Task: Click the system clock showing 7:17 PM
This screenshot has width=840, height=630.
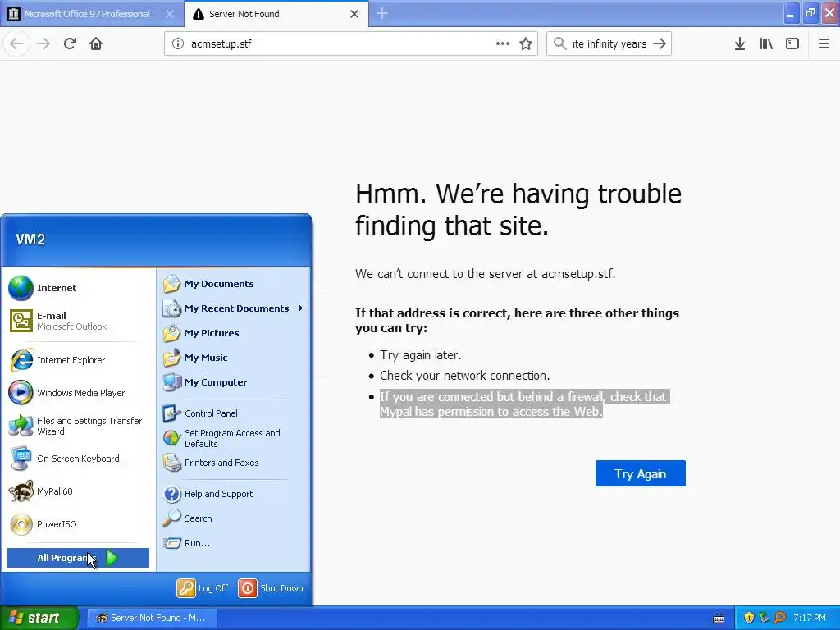Action: pyautogui.click(x=810, y=618)
